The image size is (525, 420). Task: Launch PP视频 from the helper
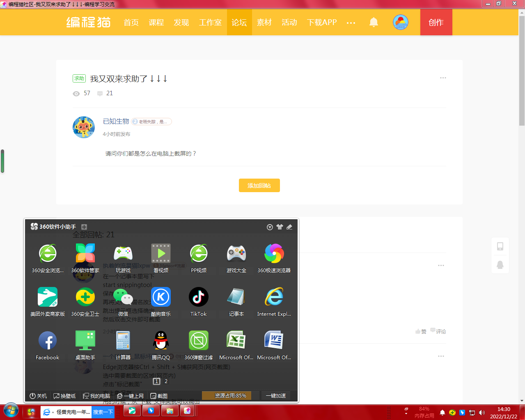199,258
